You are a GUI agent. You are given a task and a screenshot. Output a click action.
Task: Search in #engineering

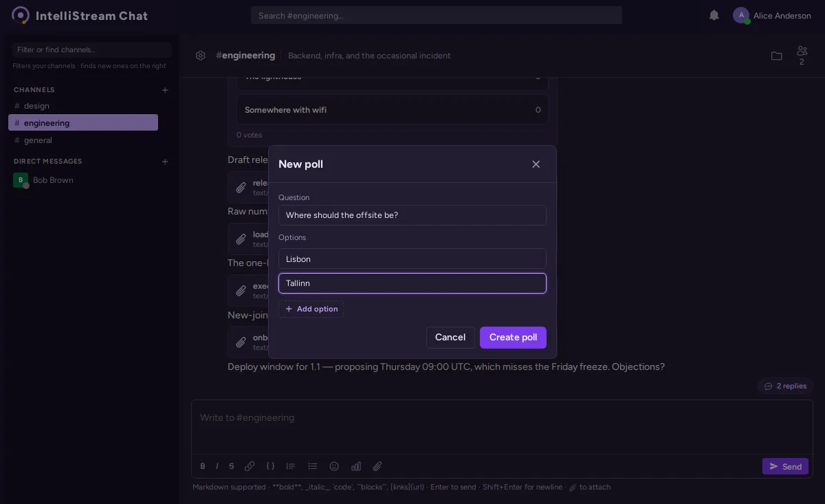(x=437, y=15)
